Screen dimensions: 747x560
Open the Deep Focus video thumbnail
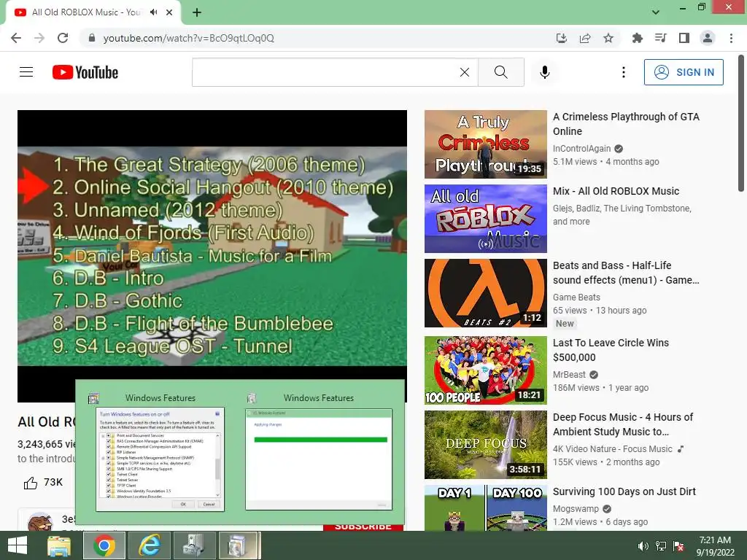(x=485, y=445)
